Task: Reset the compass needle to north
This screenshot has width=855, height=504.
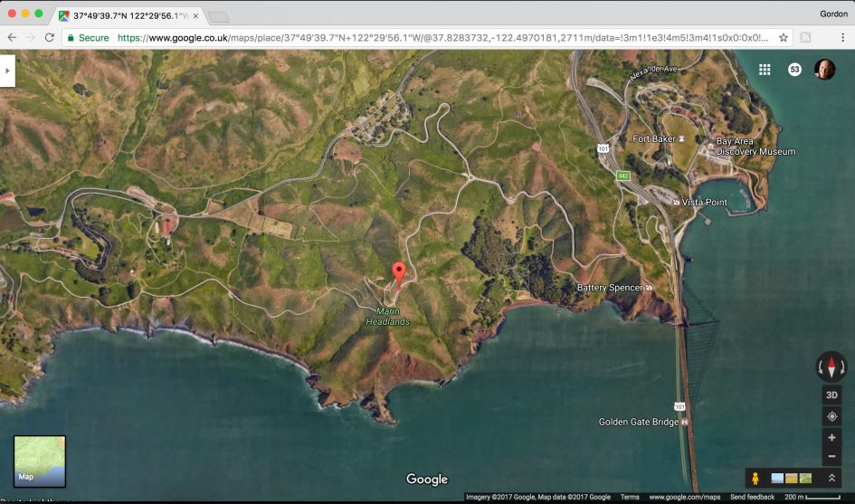Action: tap(831, 366)
